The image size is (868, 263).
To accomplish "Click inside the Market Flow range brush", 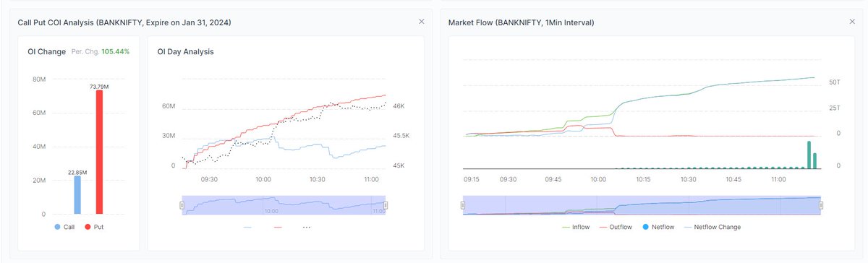I will tap(642, 206).
